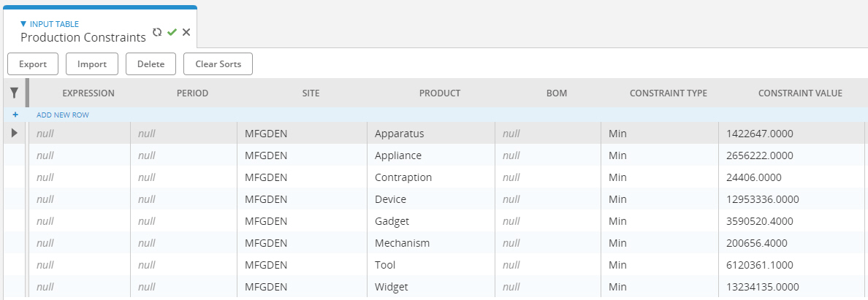
Task: Close the Production Constraints tab
Action: pos(186,32)
